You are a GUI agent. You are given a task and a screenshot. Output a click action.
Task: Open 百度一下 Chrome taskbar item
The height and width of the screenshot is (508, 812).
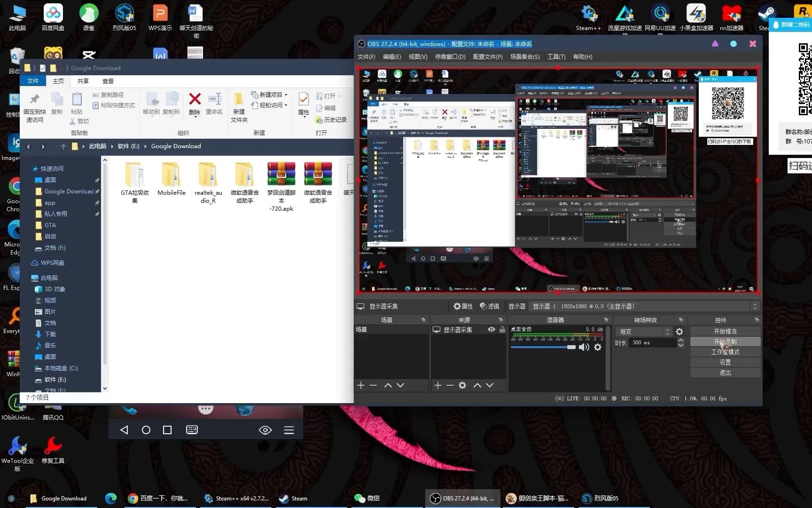pyautogui.click(x=159, y=498)
